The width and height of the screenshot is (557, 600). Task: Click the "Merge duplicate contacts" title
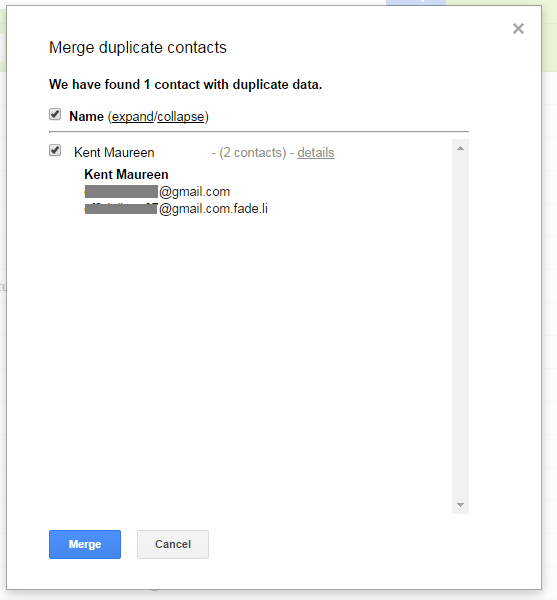point(138,47)
